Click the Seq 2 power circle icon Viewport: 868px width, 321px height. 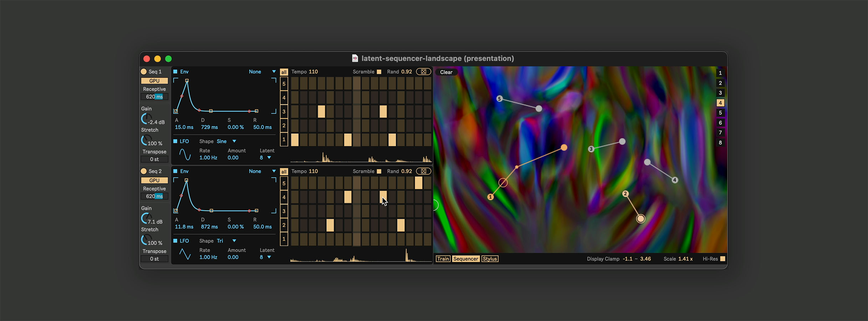point(144,171)
